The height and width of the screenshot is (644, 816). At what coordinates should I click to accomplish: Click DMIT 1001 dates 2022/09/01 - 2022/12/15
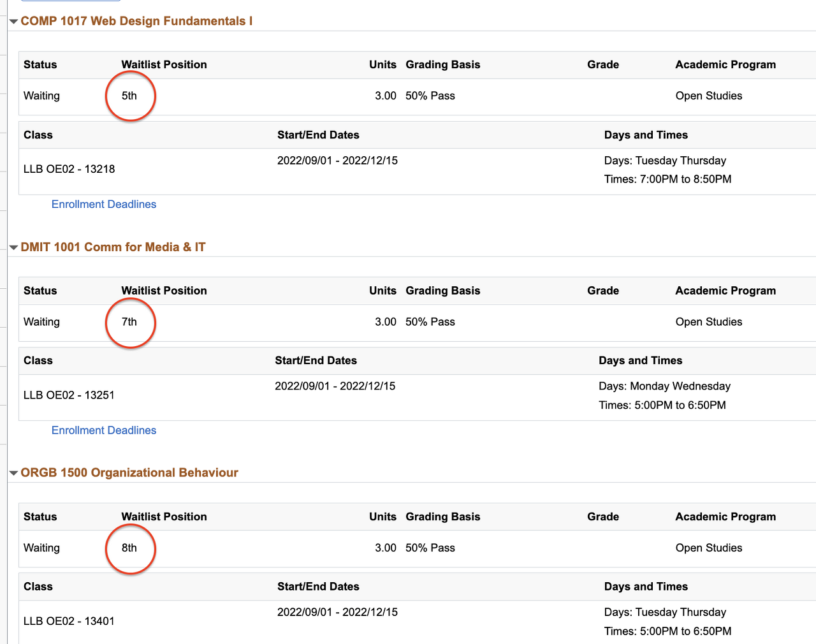[335, 386]
